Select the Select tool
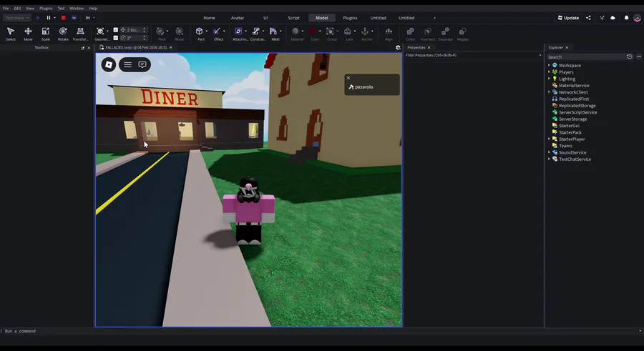This screenshot has height=351, width=644. (x=11, y=34)
